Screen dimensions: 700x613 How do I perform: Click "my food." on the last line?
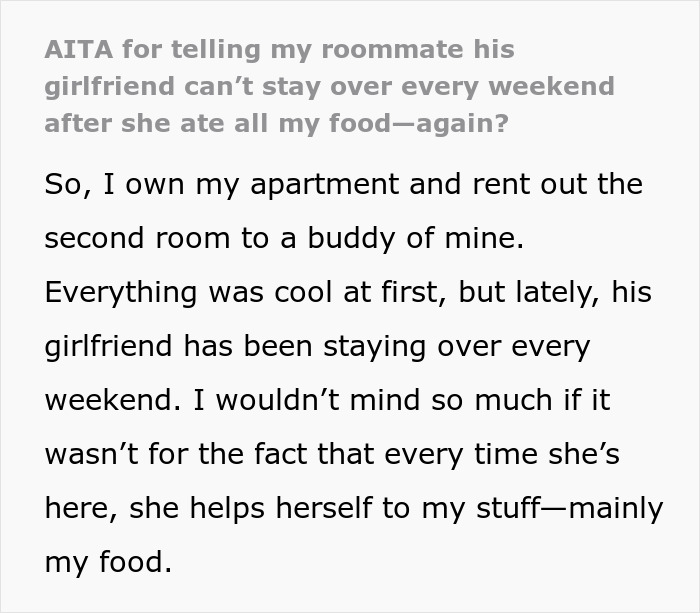coord(110,563)
